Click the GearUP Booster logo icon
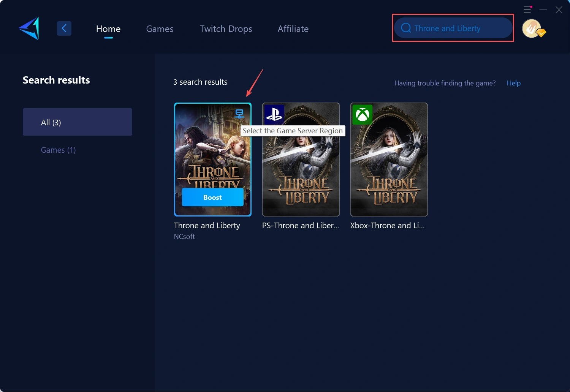This screenshot has height=392, width=570. point(29,28)
